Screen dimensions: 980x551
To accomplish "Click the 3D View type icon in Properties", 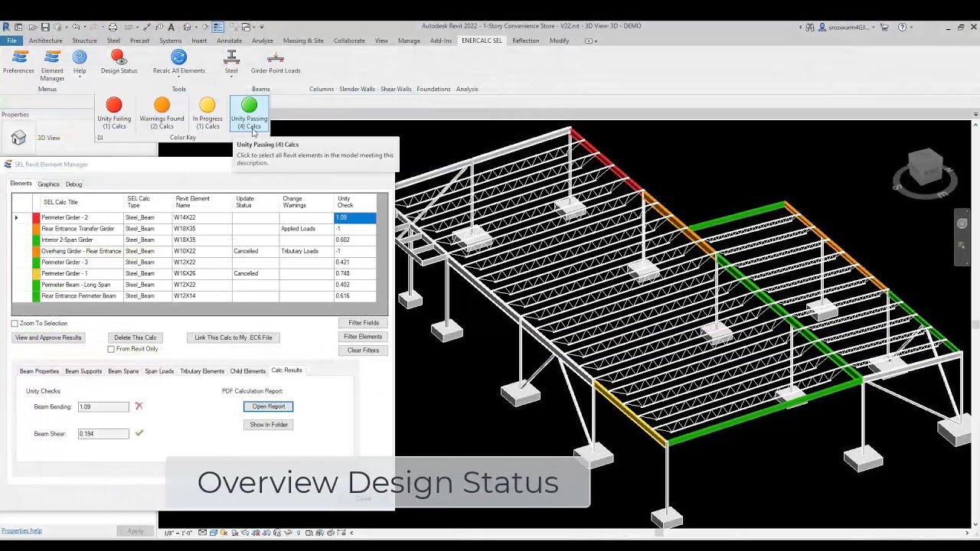I will tap(18, 138).
